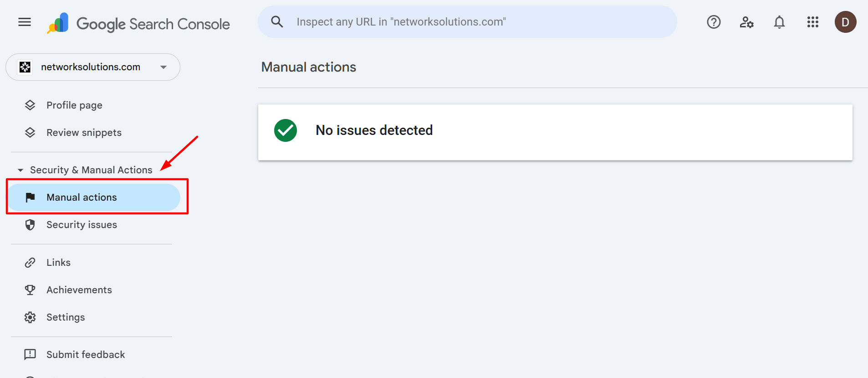Go to the Profile page
The width and height of the screenshot is (868, 378).
point(74,105)
